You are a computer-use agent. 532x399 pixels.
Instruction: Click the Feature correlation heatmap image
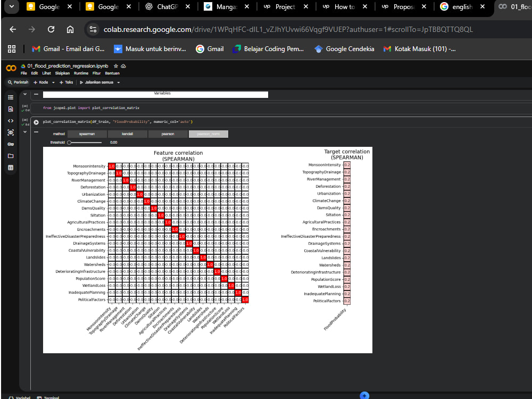click(178, 233)
